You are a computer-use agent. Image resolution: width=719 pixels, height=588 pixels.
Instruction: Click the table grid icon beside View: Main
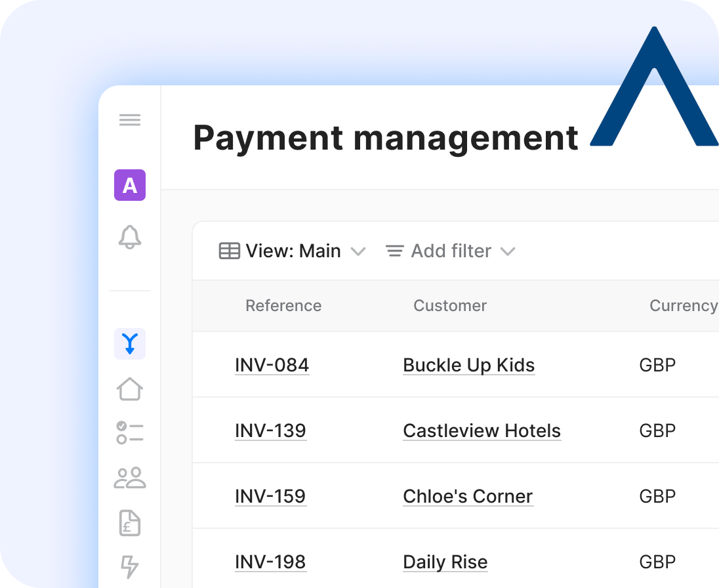coord(229,251)
